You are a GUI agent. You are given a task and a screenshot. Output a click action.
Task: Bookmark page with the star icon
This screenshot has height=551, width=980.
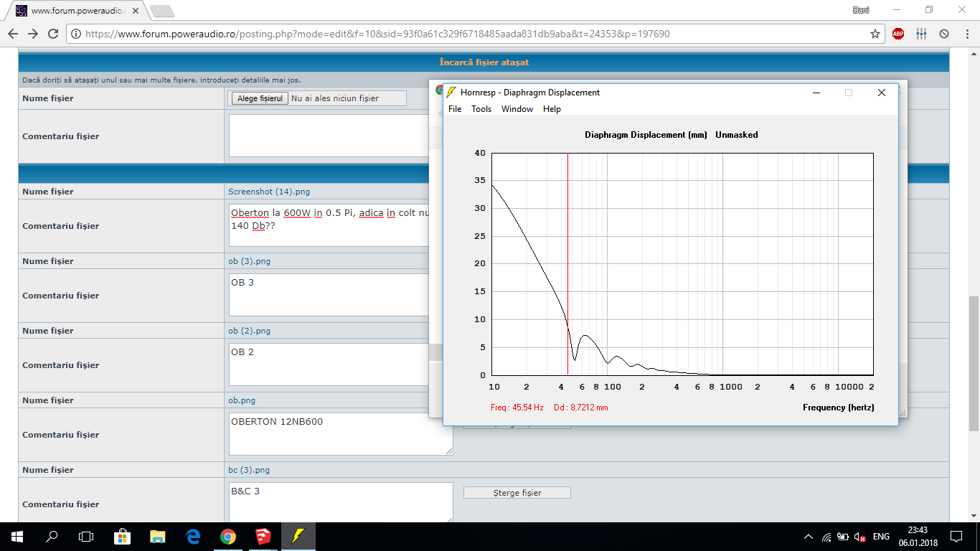pos(875,34)
